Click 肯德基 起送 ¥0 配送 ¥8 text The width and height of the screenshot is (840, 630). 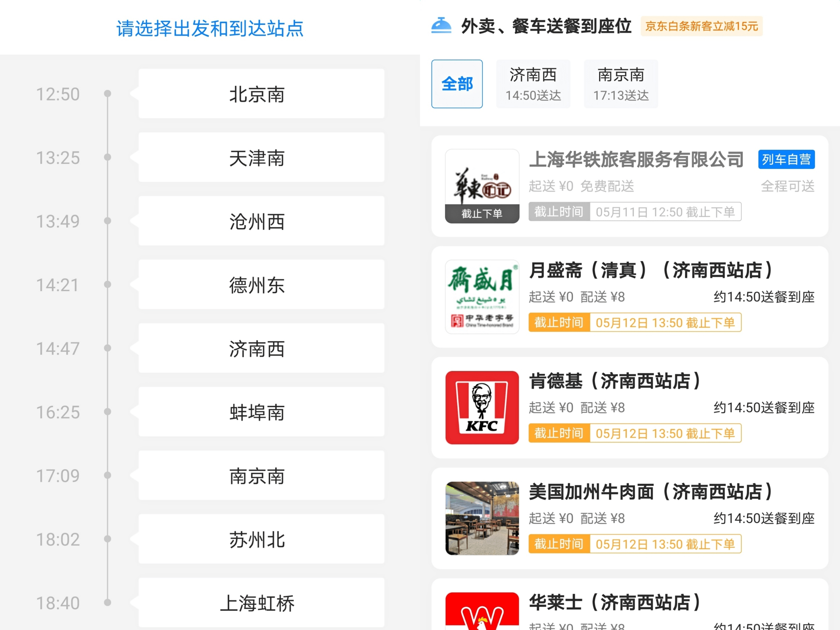pyautogui.click(x=576, y=408)
